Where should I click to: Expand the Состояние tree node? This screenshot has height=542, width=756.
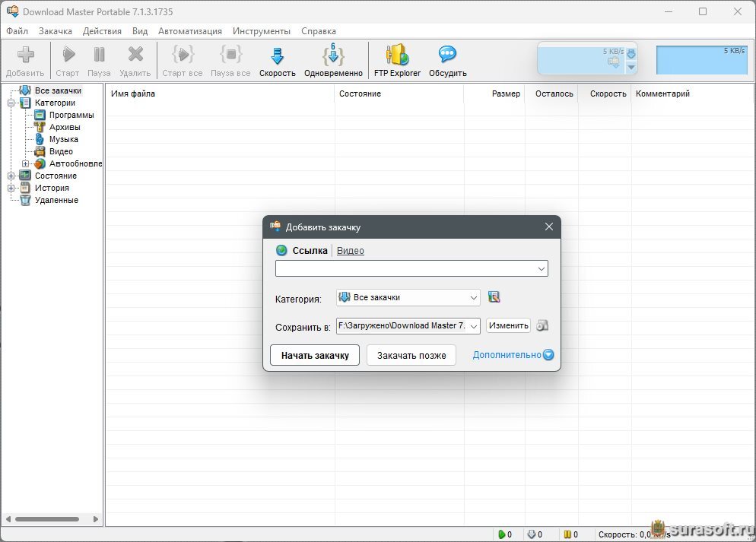tap(11, 176)
